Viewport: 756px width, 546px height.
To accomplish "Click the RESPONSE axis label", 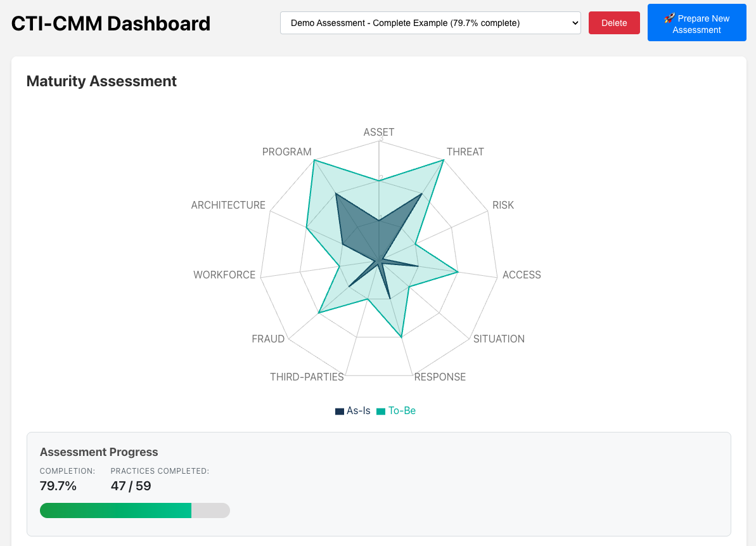I will [x=440, y=377].
